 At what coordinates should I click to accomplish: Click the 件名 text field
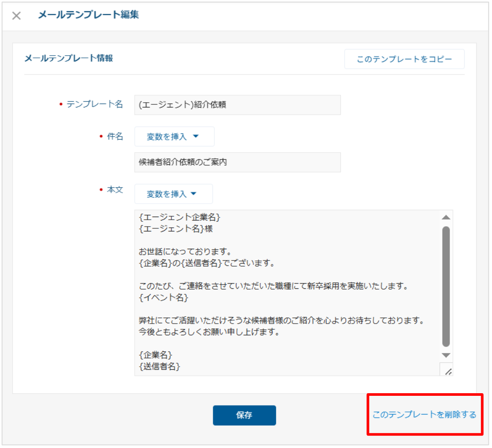pyautogui.click(x=237, y=162)
